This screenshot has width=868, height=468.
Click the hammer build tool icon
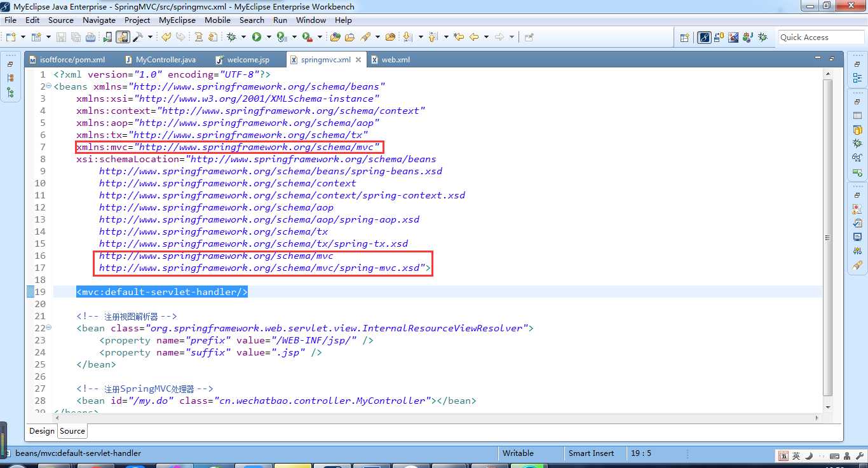click(138, 37)
